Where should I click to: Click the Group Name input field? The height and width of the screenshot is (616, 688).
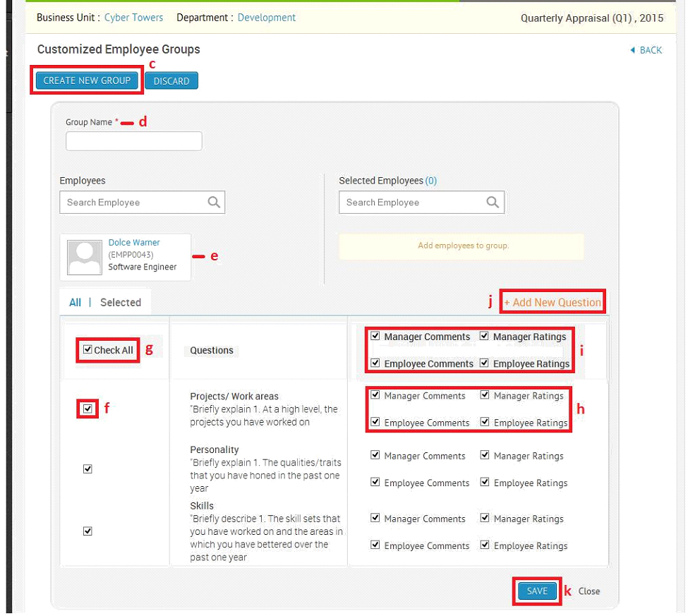pyautogui.click(x=134, y=141)
